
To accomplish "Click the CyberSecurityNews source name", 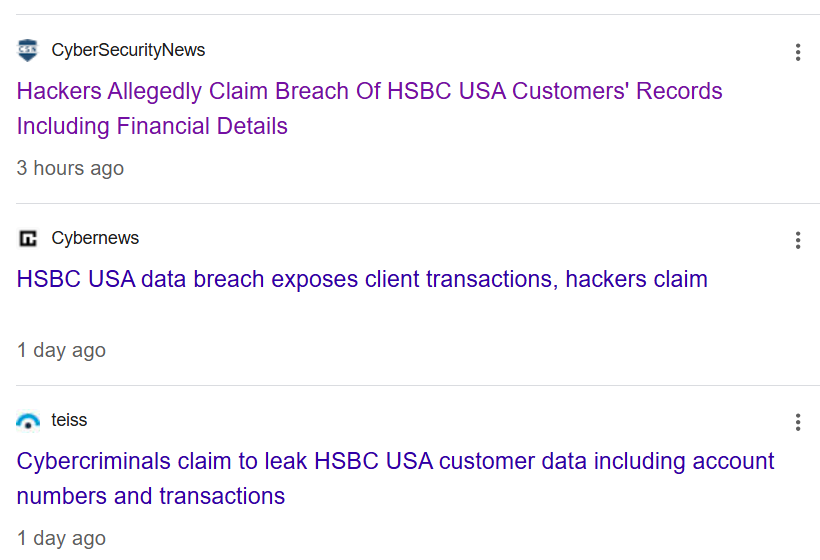I will click(128, 50).
